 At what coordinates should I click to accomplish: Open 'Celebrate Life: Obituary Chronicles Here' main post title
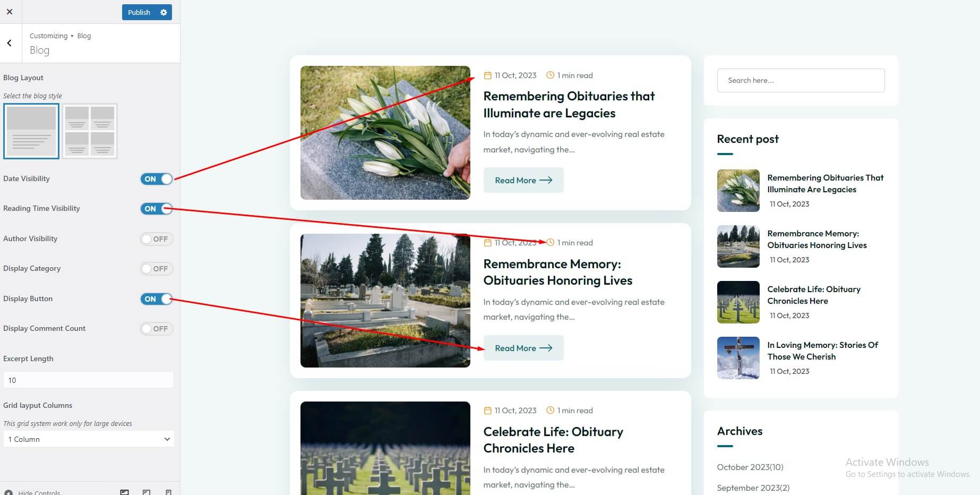[x=553, y=440]
